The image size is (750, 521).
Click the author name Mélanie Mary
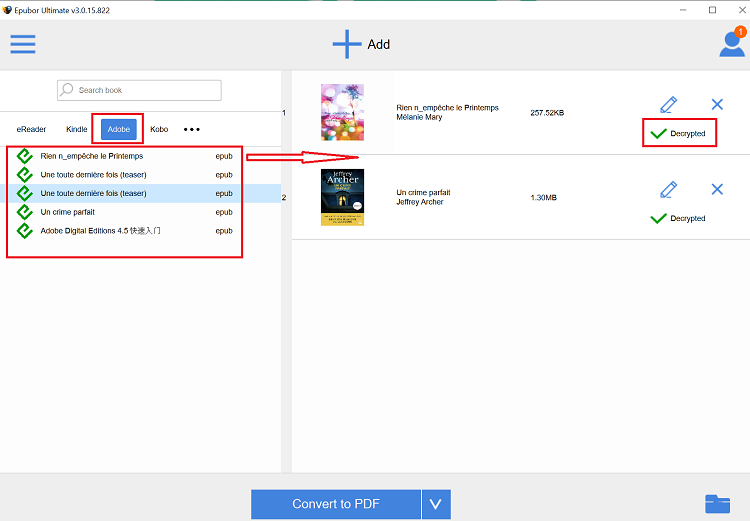(x=419, y=117)
